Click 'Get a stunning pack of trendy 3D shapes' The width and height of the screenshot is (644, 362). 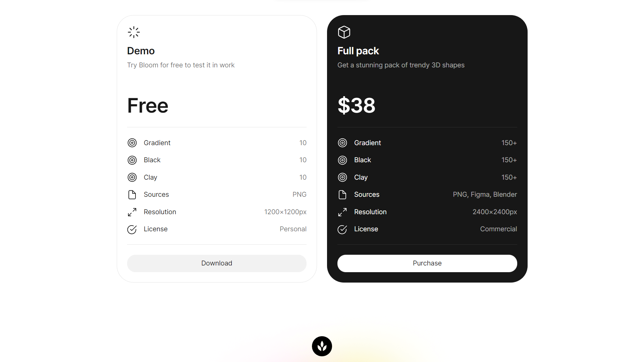401,65
